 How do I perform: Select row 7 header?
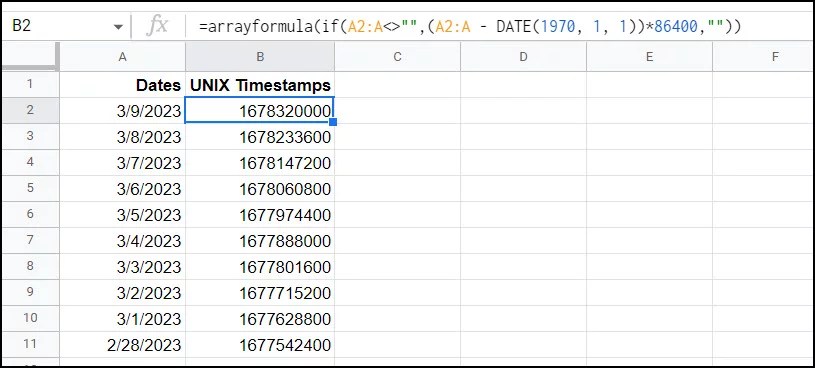coord(30,240)
